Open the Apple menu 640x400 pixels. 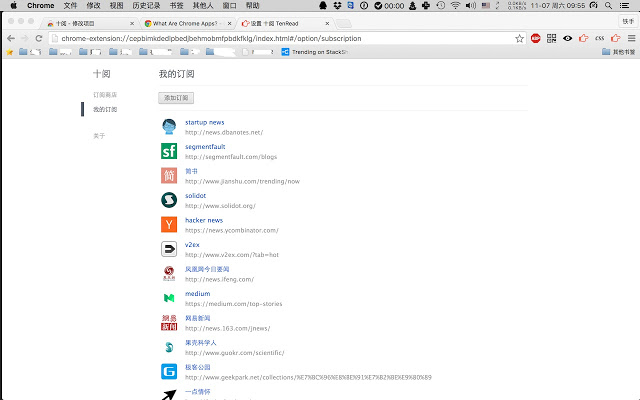pos(13,5)
